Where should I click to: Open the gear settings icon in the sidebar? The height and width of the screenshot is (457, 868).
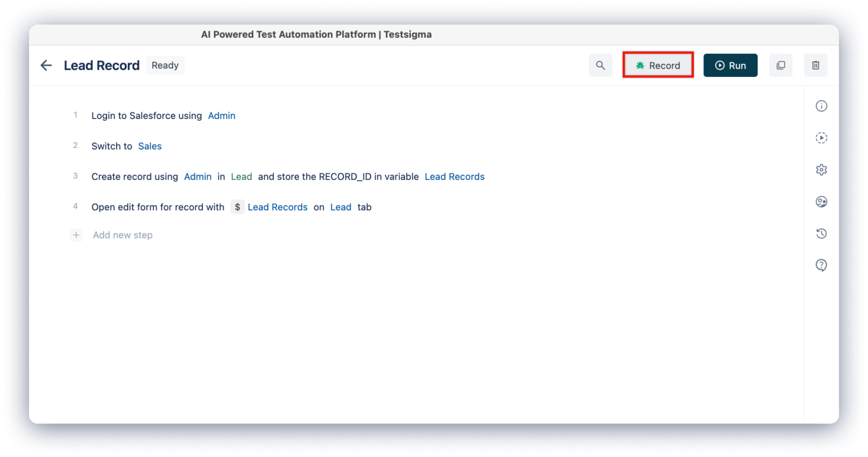pos(821,170)
